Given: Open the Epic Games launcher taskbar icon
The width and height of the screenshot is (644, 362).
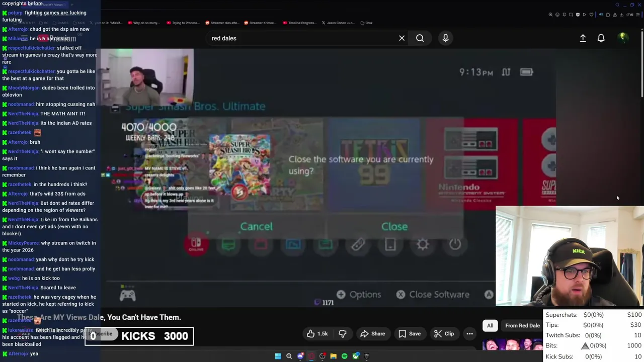Looking at the screenshot, I should [366, 356].
